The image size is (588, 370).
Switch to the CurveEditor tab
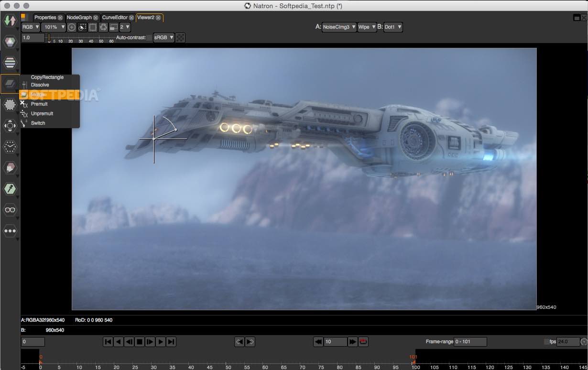[115, 18]
